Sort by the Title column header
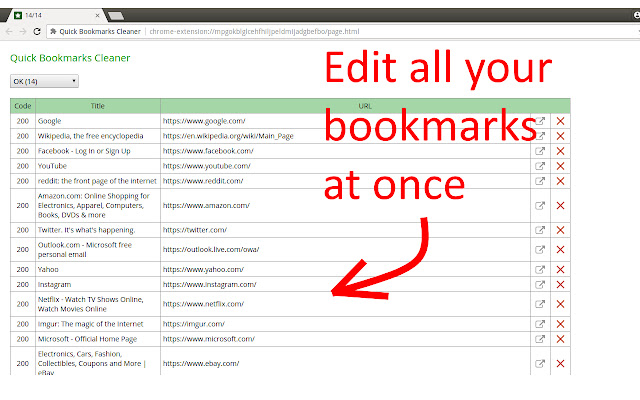The height and width of the screenshot is (400, 640). point(97,105)
